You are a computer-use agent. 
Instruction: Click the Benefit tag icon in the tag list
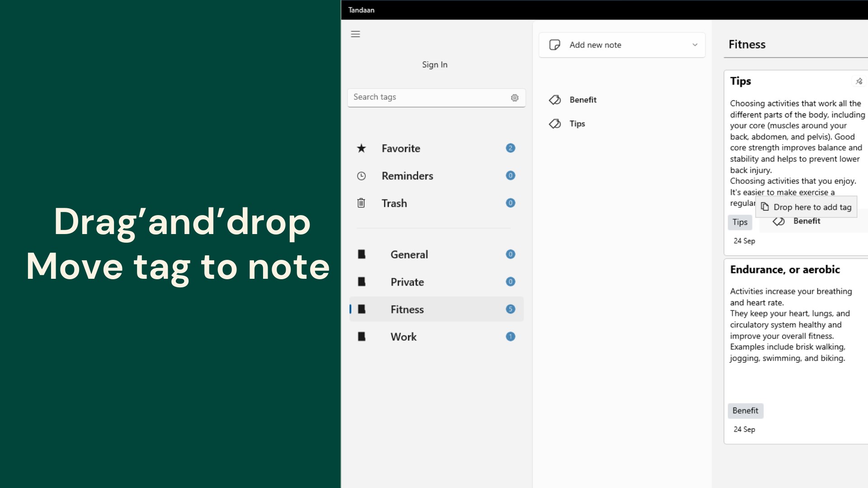[555, 100]
